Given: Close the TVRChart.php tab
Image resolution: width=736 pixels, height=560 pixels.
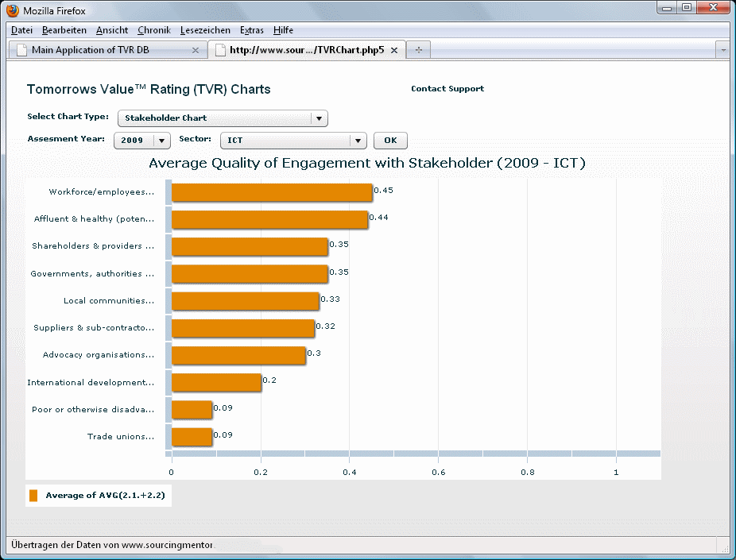Looking at the screenshot, I should click(395, 50).
